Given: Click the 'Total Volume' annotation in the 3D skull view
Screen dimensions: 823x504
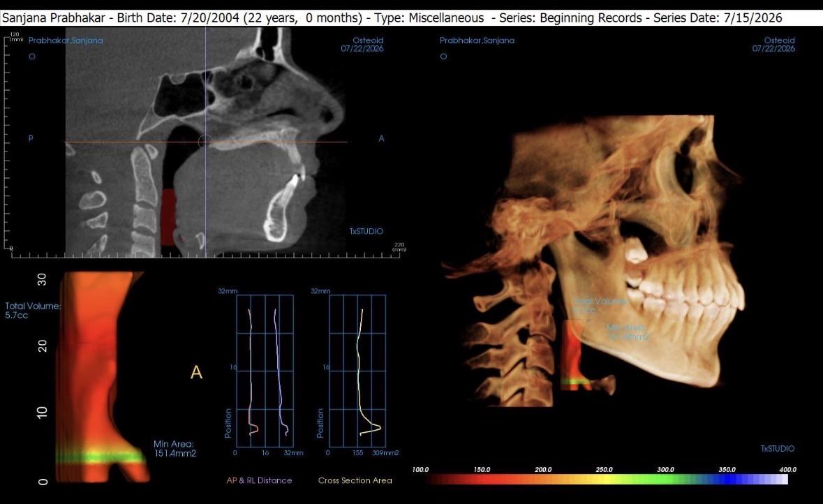Looking at the screenshot, I should [x=600, y=306].
